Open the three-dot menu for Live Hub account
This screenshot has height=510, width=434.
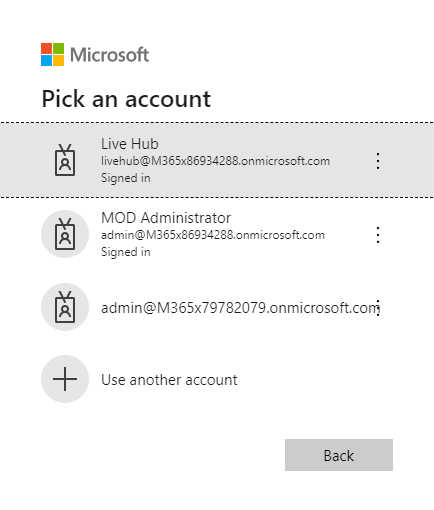pyautogui.click(x=378, y=161)
